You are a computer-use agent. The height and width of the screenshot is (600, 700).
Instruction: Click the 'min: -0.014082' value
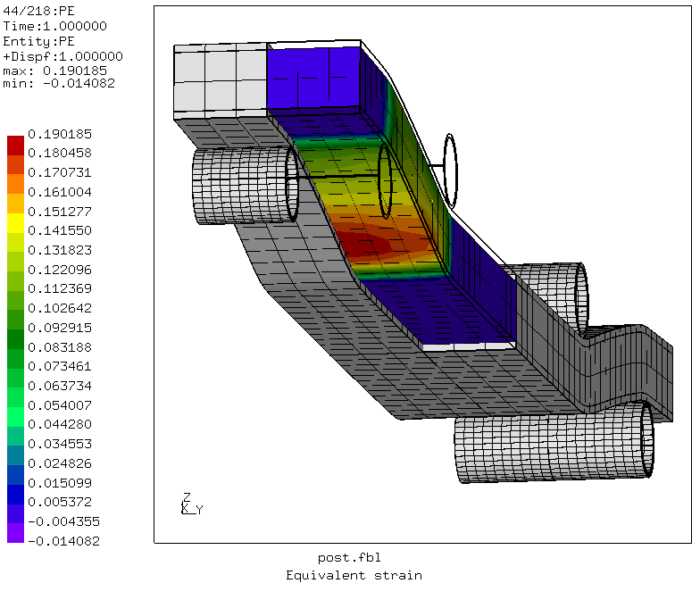tap(59, 83)
